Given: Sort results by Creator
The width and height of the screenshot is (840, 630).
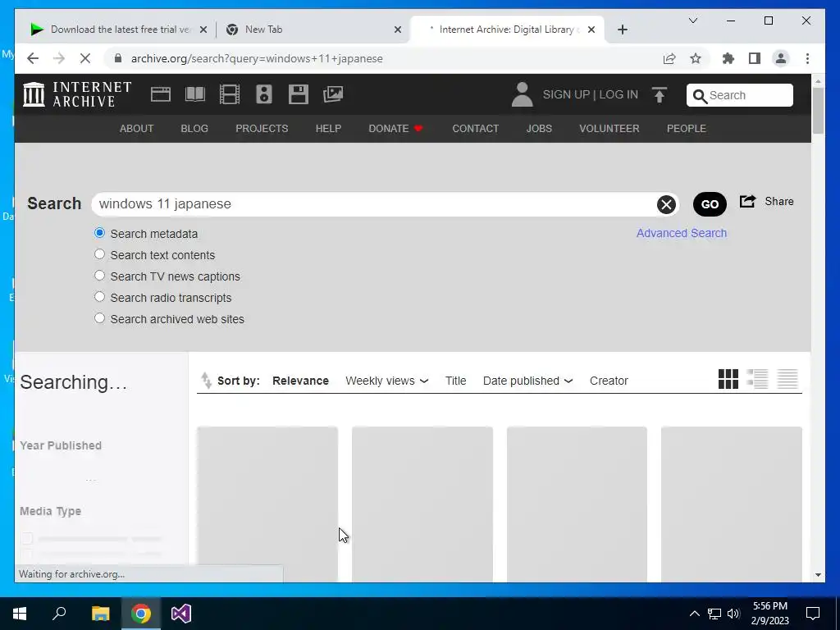Looking at the screenshot, I should (x=609, y=381).
